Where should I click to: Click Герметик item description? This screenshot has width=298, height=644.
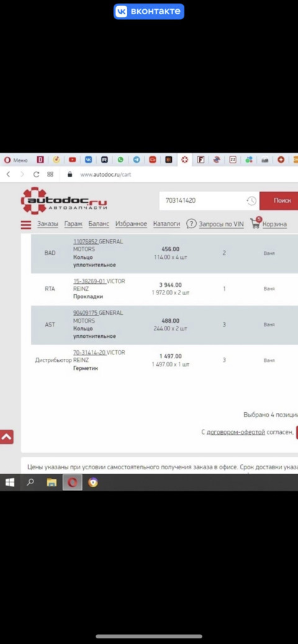[86, 368]
